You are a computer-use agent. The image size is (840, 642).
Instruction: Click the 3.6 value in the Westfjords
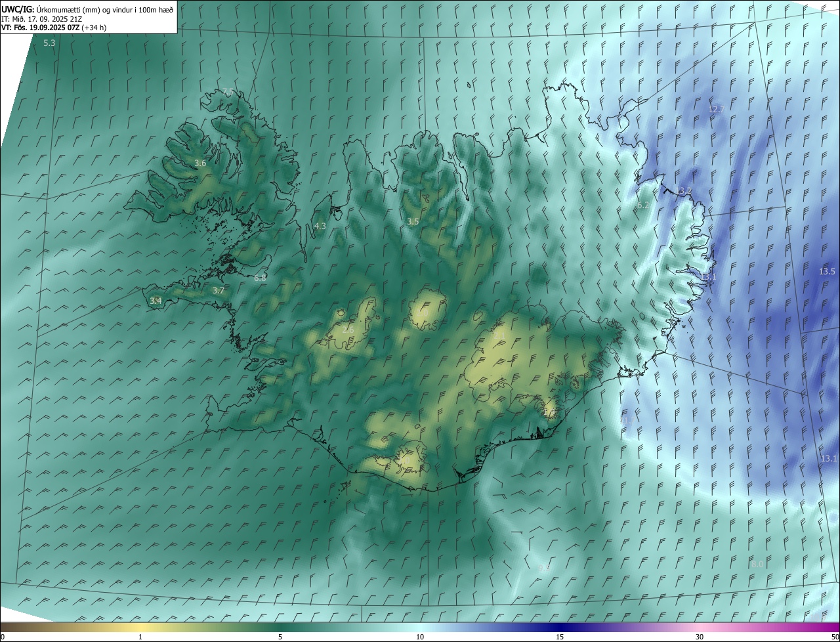[200, 163]
